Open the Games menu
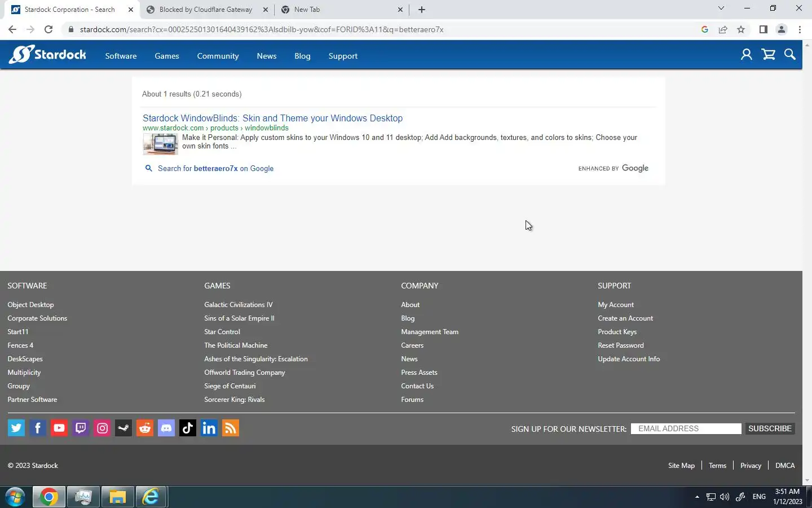The width and height of the screenshot is (812, 508). (x=167, y=56)
